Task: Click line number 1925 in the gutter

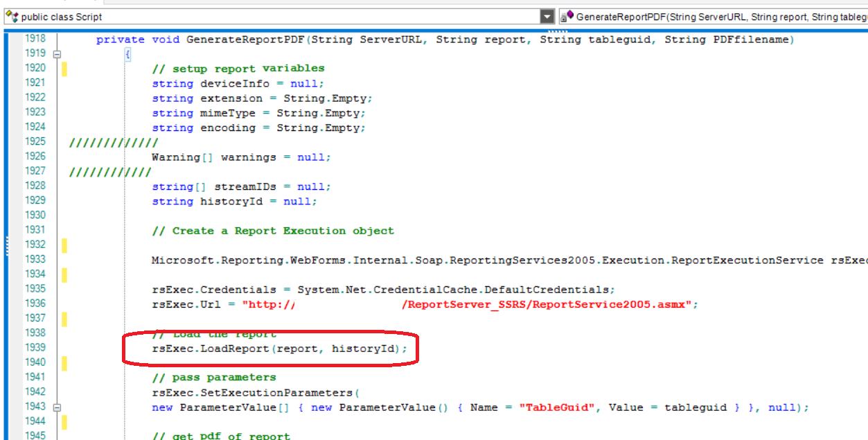Action: pyautogui.click(x=35, y=141)
